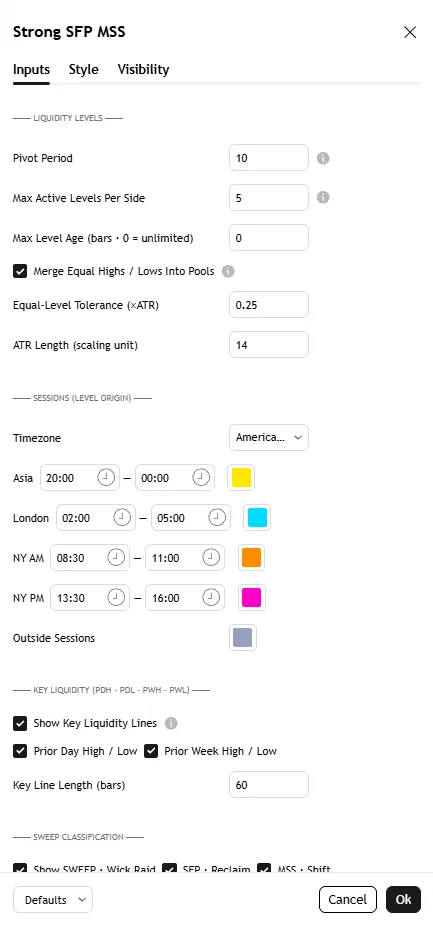This screenshot has height=925, width=433.
Task: Edit London session end time 05:00
Action: [x=191, y=518]
